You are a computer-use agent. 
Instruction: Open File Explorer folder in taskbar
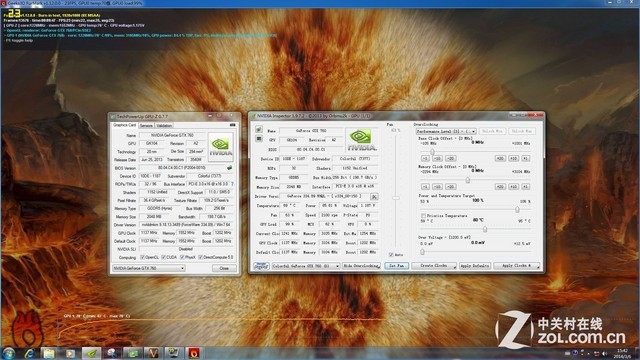coord(49,353)
